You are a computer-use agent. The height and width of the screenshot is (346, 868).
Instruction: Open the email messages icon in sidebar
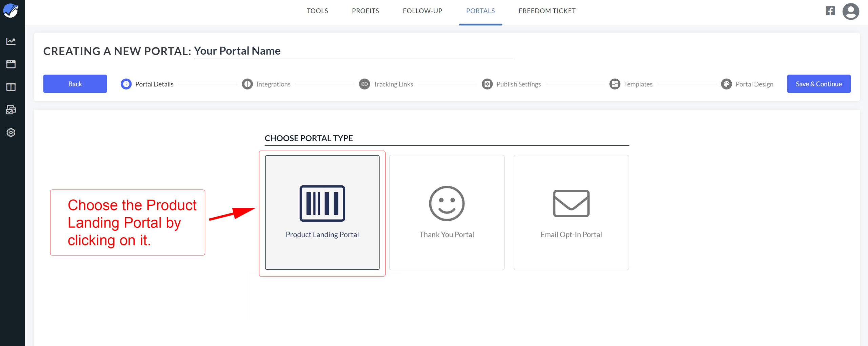(11, 110)
